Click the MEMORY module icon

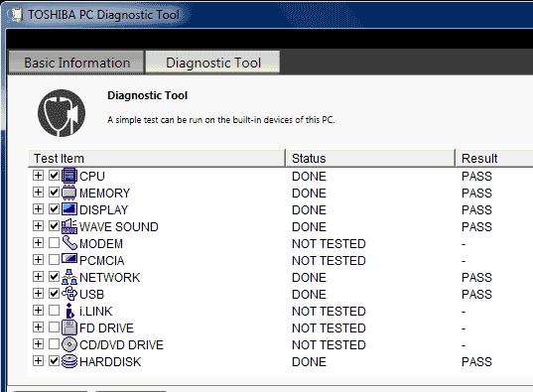click(69, 193)
